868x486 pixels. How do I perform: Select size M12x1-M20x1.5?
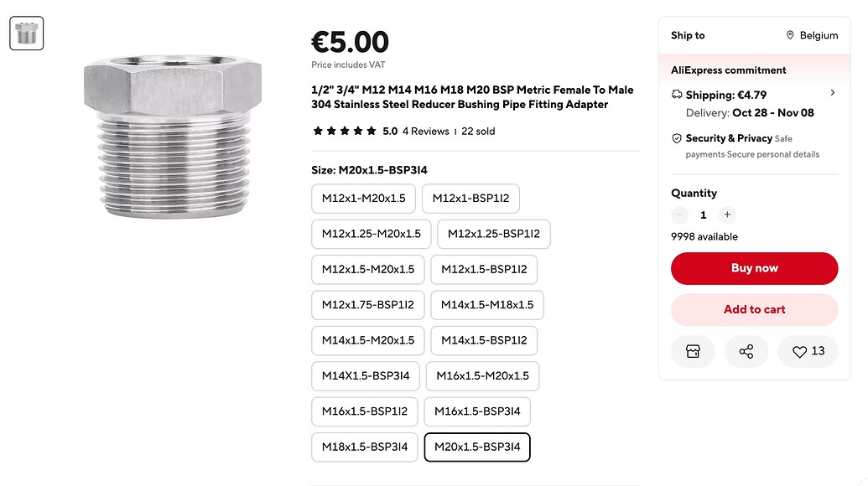point(363,199)
